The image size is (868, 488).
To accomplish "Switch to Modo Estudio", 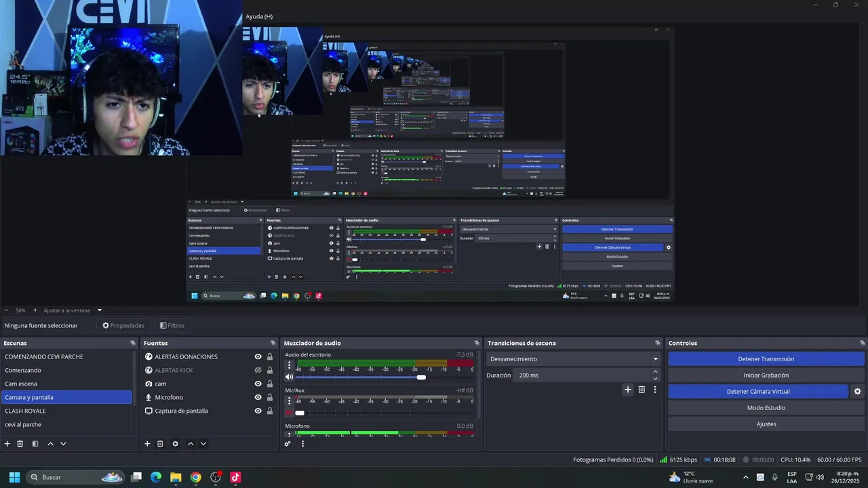I will (x=766, y=408).
